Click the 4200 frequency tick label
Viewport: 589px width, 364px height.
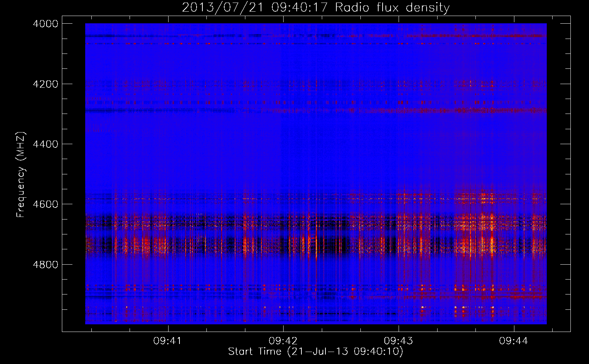46,84
